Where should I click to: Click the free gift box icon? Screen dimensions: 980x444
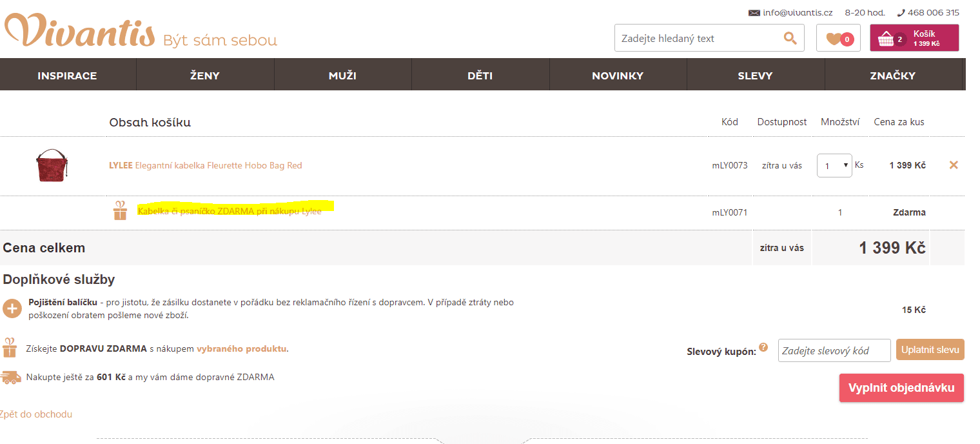point(120,211)
